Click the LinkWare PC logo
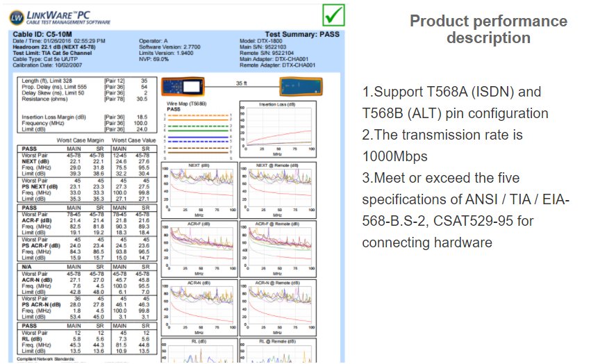 click(60, 17)
